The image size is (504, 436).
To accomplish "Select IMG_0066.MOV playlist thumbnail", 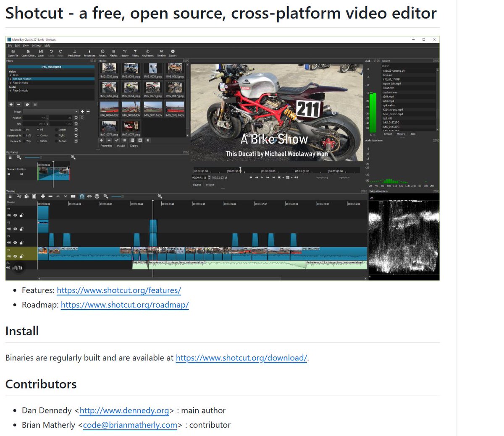I will [x=109, y=110].
